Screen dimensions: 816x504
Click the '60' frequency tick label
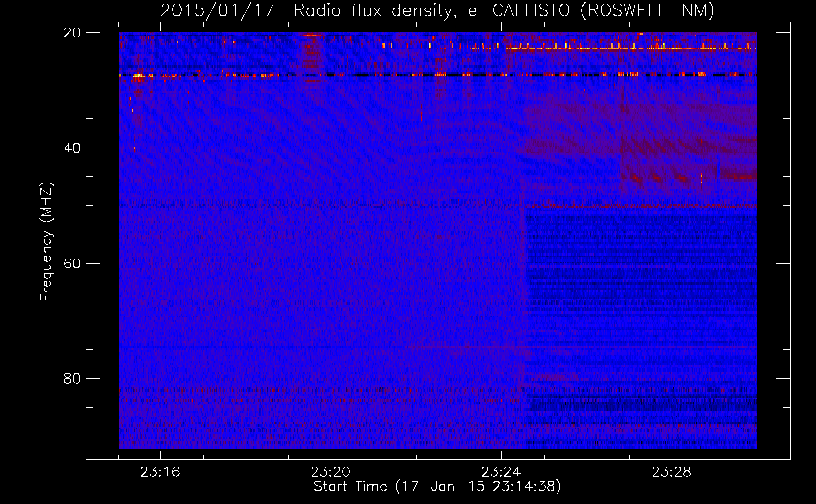(72, 264)
